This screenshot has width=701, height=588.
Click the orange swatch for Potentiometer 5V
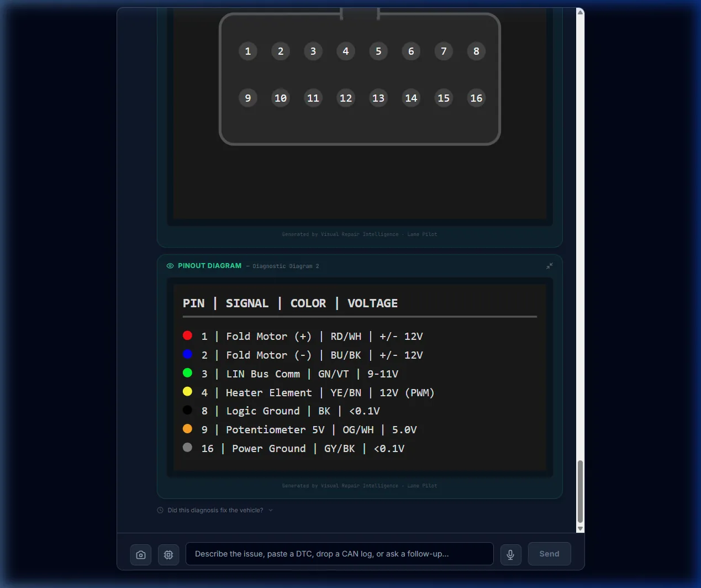pyautogui.click(x=188, y=429)
